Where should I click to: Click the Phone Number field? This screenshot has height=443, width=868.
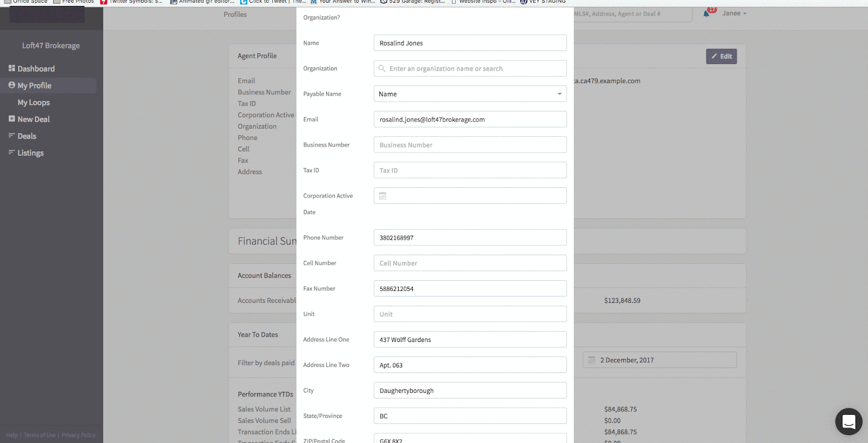[x=470, y=238]
